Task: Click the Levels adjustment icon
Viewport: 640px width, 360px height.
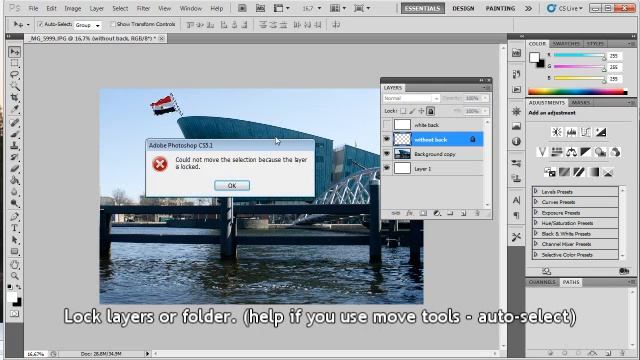Action: tap(571, 132)
